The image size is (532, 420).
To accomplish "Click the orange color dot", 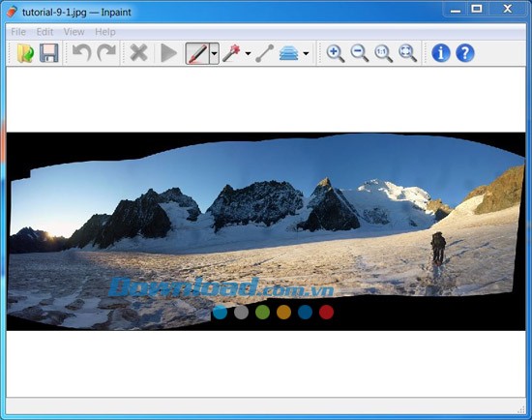I will click(x=283, y=312).
